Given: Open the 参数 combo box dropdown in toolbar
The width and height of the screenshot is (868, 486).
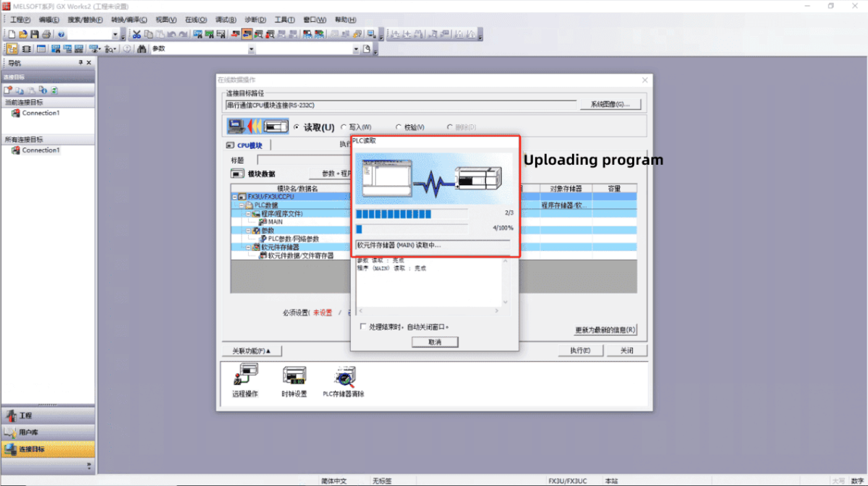Looking at the screenshot, I should click(252, 48).
